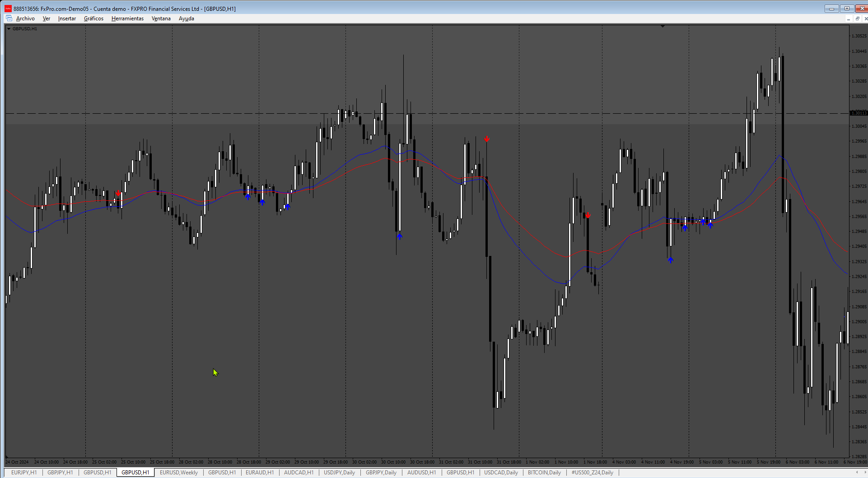Open GBPUSD,H1 tab right after EURUSD,Weekly
The height and width of the screenshot is (478, 868).
click(x=222, y=473)
